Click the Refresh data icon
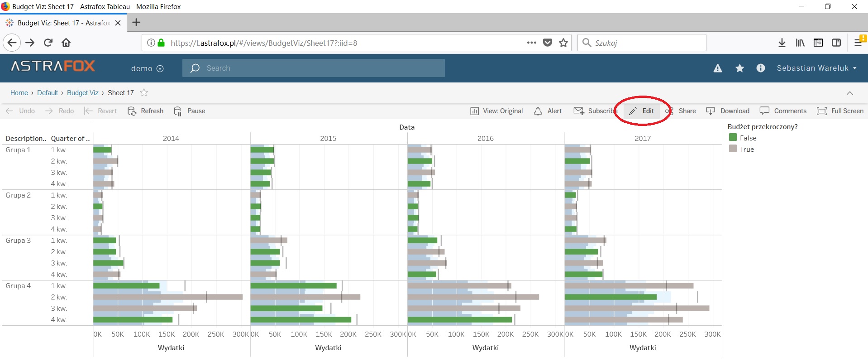The height and width of the screenshot is (362, 868). [x=132, y=111]
